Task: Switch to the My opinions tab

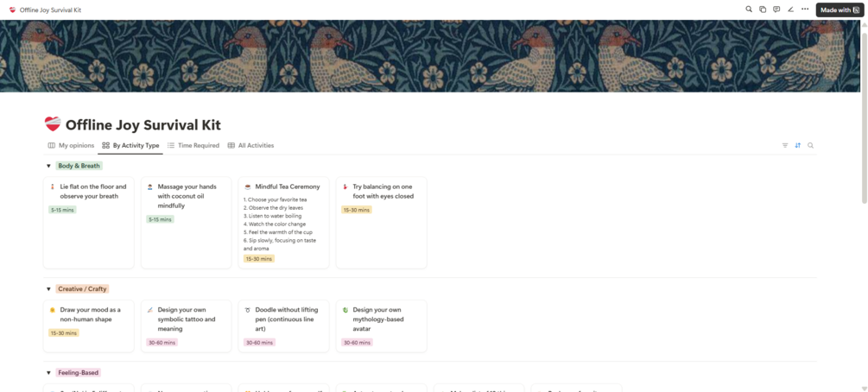Action: click(71, 146)
